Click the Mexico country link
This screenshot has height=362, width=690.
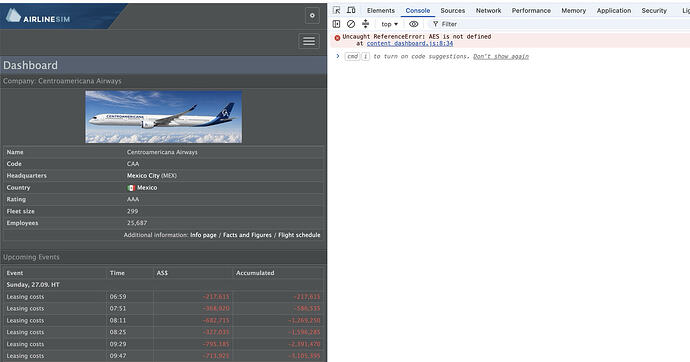click(147, 187)
